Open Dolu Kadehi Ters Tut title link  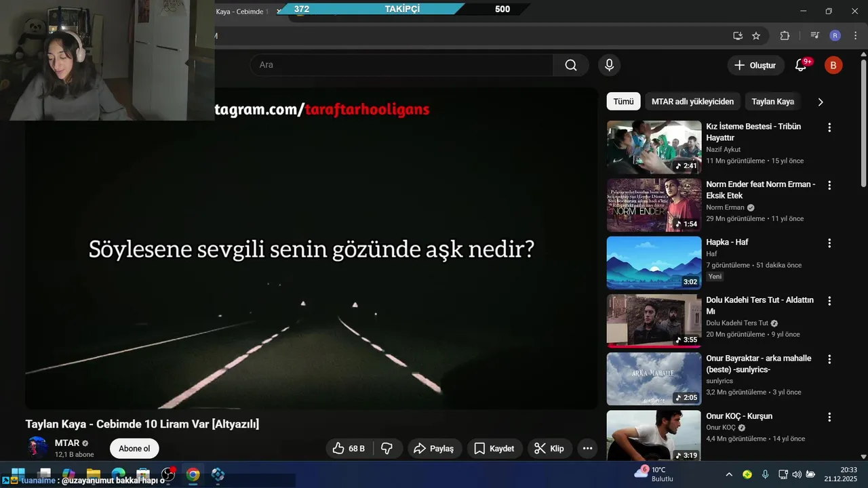click(760, 306)
